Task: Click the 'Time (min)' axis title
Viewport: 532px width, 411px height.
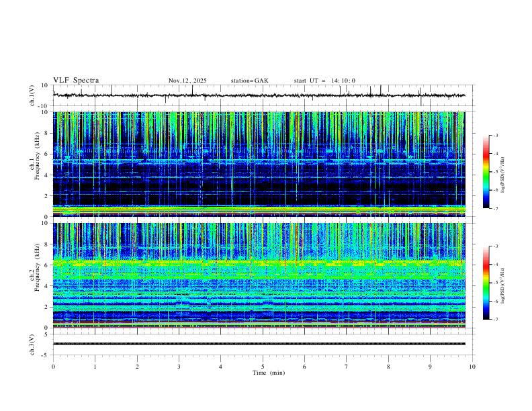Action: (269, 373)
